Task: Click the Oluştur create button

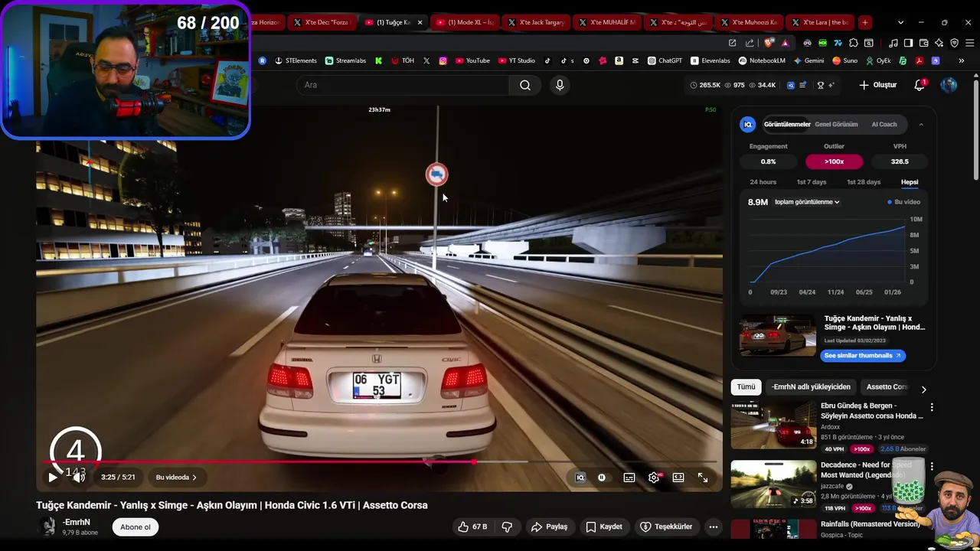Action: coord(878,85)
